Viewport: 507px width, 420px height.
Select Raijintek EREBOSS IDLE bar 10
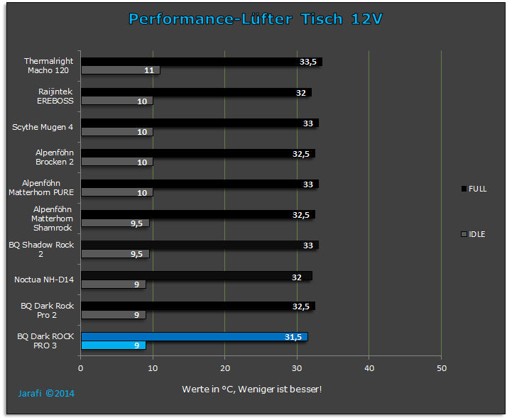pyautogui.click(x=117, y=101)
